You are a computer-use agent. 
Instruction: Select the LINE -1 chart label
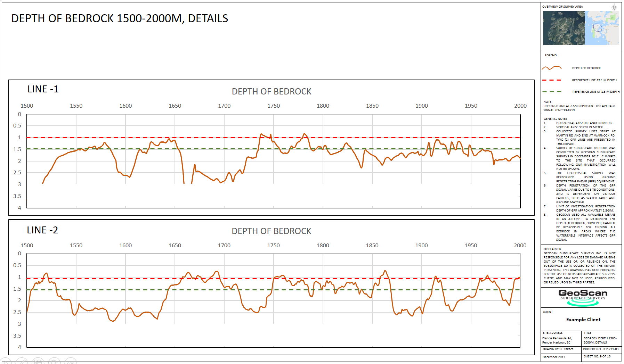tap(43, 89)
